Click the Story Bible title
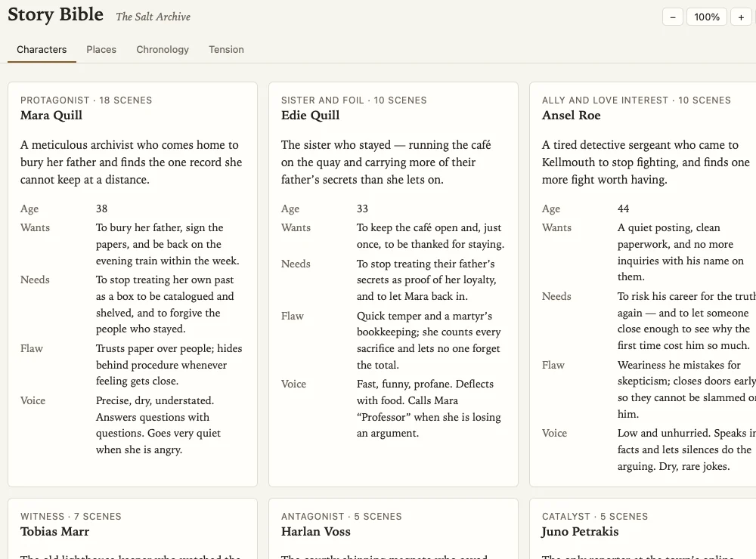The width and height of the screenshot is (756, 559). coord(55,14)
